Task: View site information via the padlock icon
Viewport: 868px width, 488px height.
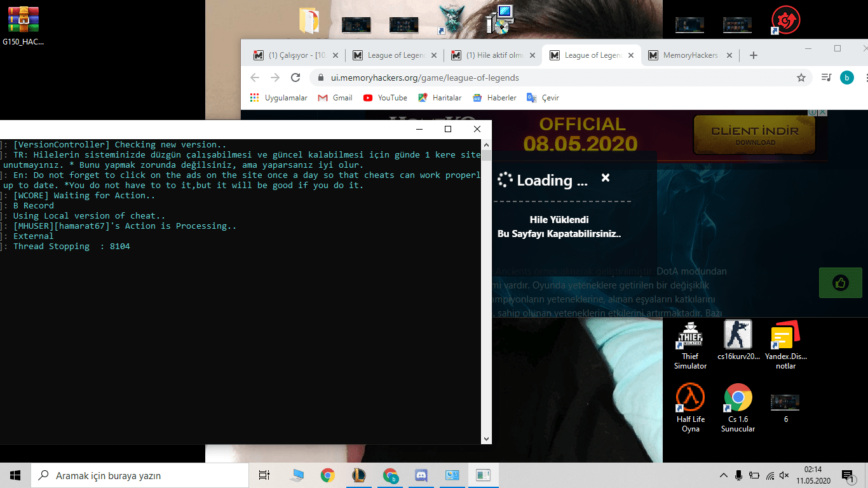Action: (321, 78)
